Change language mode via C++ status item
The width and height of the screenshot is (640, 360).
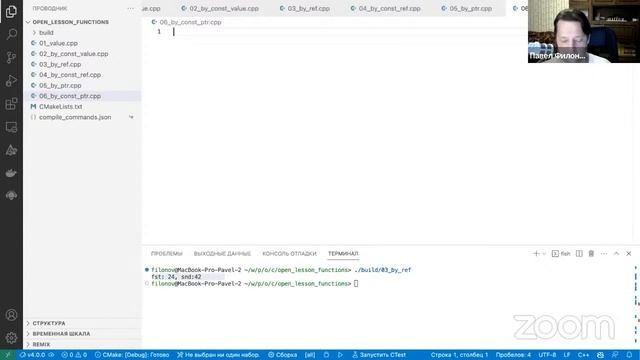click(x=583, y=355)
